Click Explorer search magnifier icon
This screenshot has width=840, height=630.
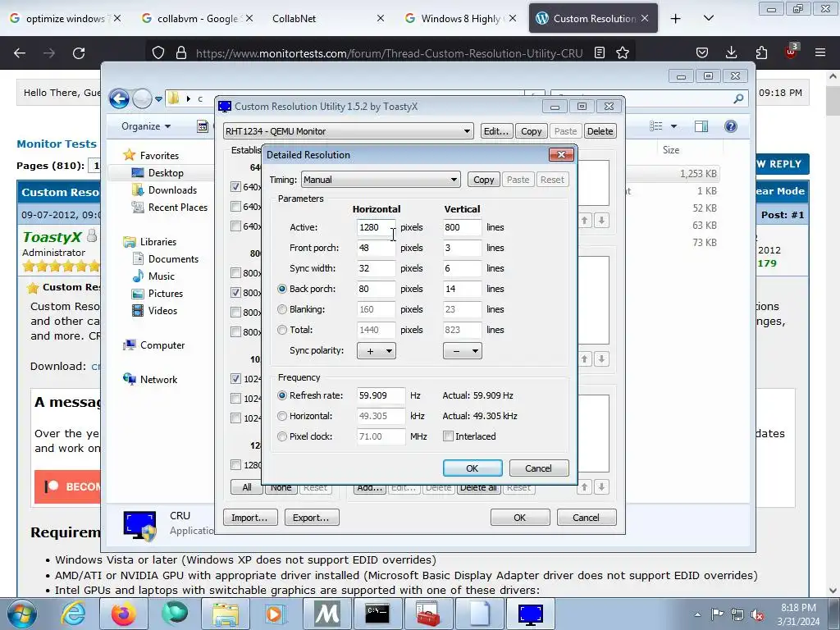coord(738,98)
